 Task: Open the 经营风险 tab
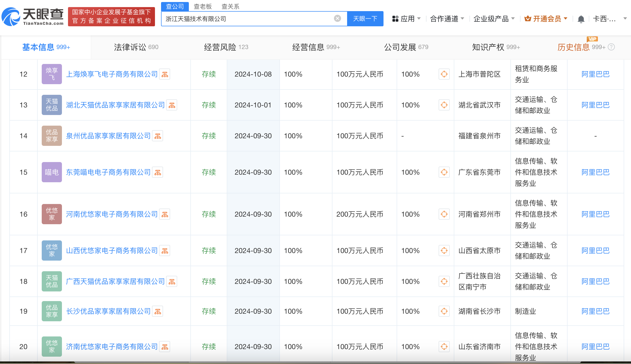click(x=226, y=47)
